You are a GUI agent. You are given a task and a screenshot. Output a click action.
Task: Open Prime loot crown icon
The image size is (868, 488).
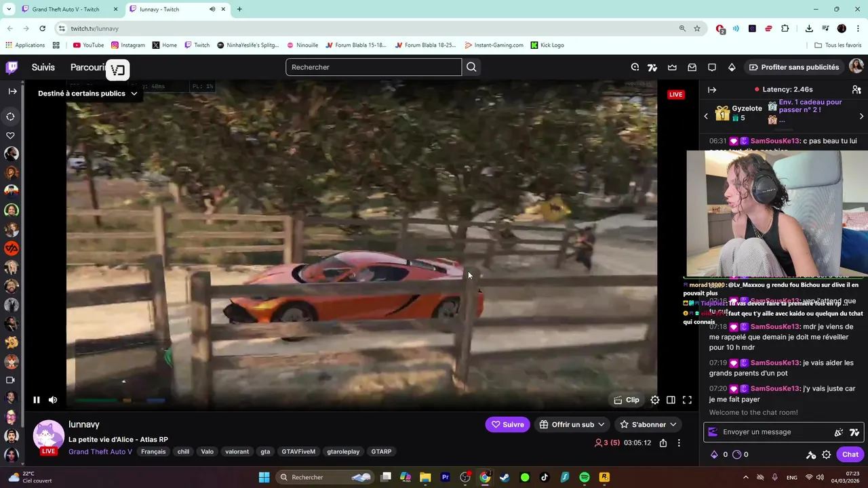click(672, 67)
